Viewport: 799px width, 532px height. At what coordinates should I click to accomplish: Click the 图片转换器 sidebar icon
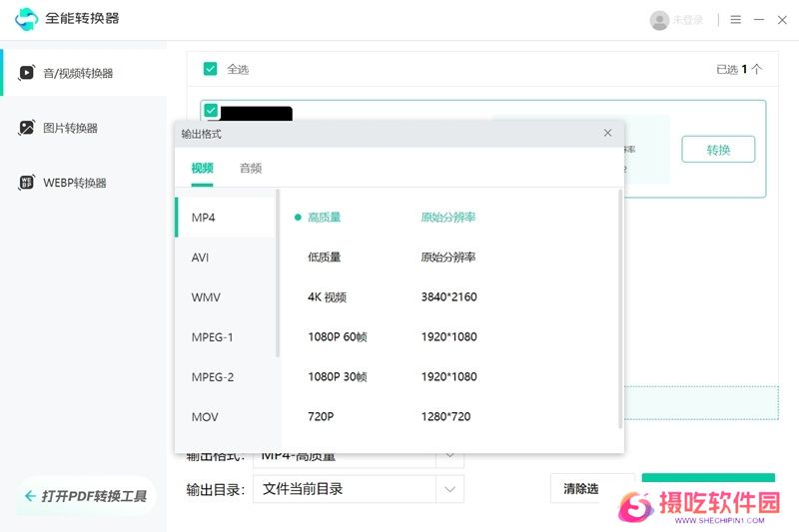point(27,128)
